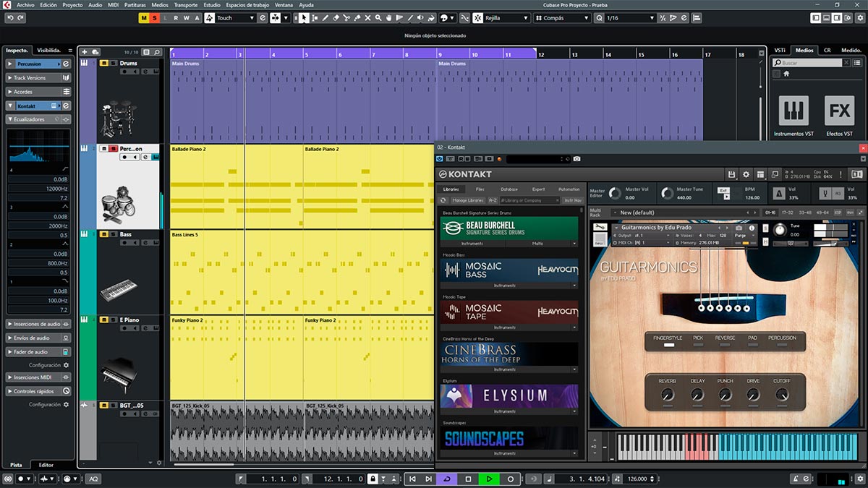Select the Split scissors tool
Image resolution: width=868 pixels, height=488 pixels.
(348, 17)
